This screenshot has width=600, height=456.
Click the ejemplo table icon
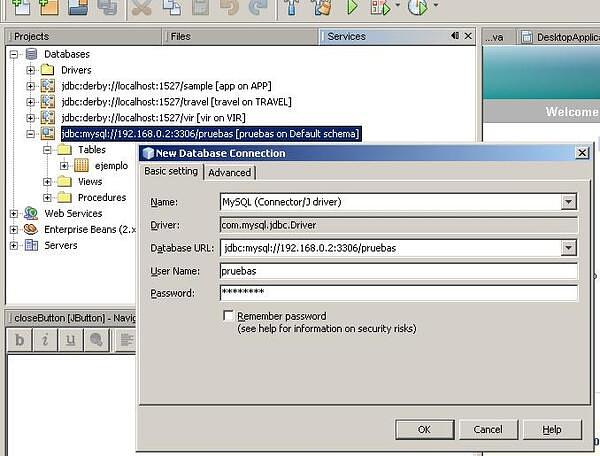click(x=81, y=166)
